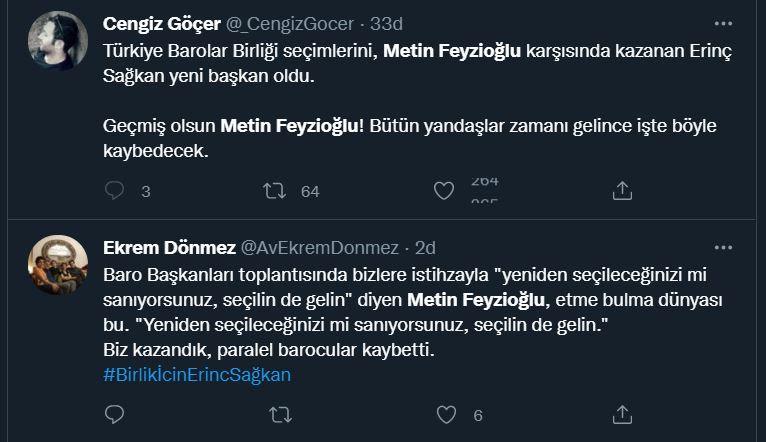766x442 pixels.
Task: Like Cengiz Göçer's tweet
Action: [x=445, y=190]
